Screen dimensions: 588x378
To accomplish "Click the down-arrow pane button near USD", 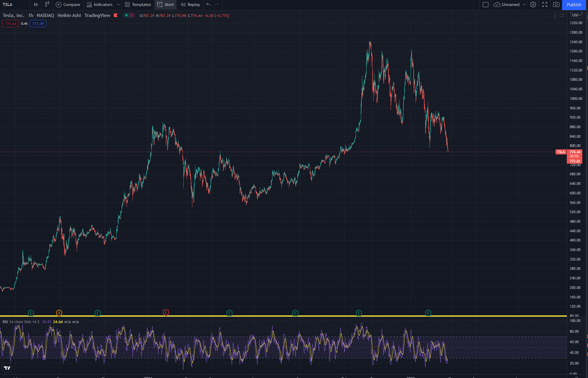I will 555,15.
